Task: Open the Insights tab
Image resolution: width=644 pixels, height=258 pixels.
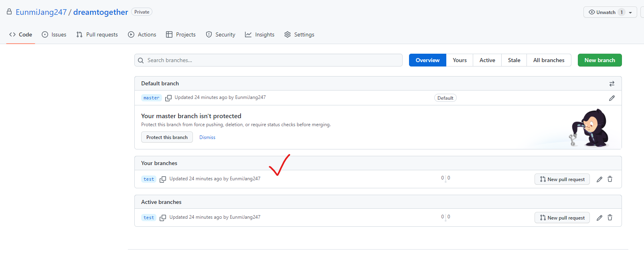Action: pos(260,34)
